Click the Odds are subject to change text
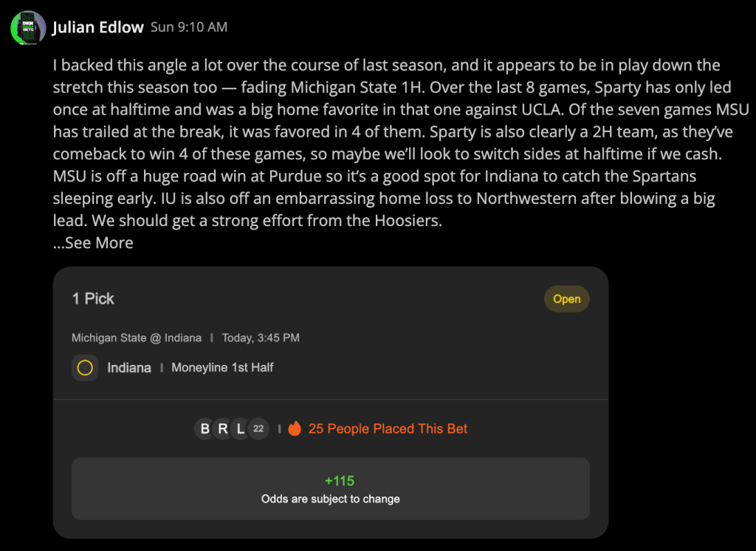 331,499
